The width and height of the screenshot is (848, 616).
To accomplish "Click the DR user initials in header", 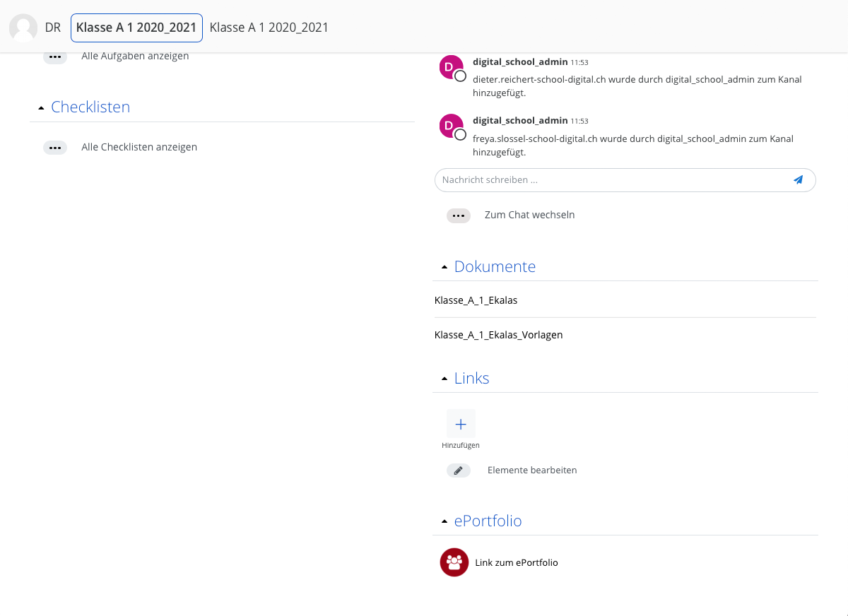I will pyautogui.click(x=53, y=28).
